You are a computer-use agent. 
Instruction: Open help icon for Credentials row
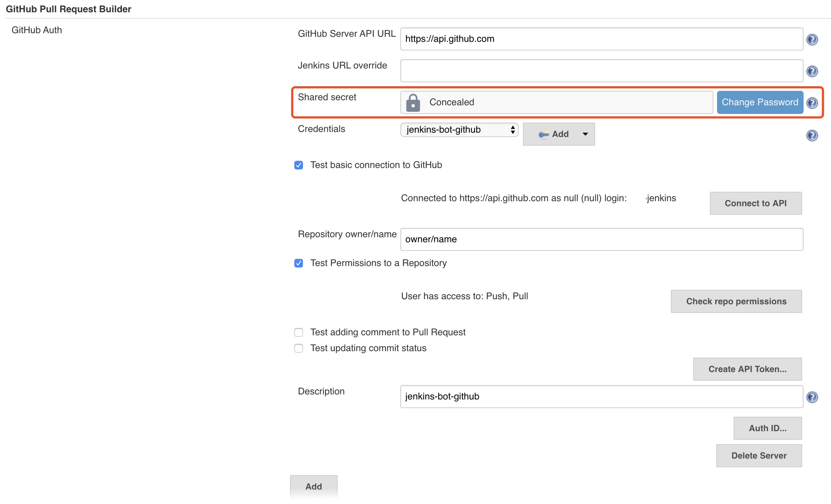tap(812, 135)
